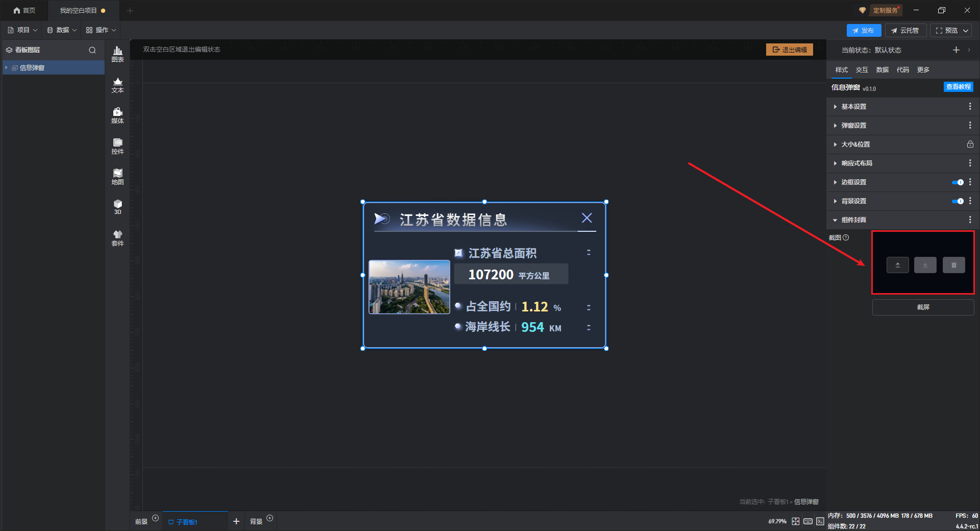The width and height of the screenshot is (980, 531).
Task: Expand the 边框设置 section
Action: click(835, 182)
